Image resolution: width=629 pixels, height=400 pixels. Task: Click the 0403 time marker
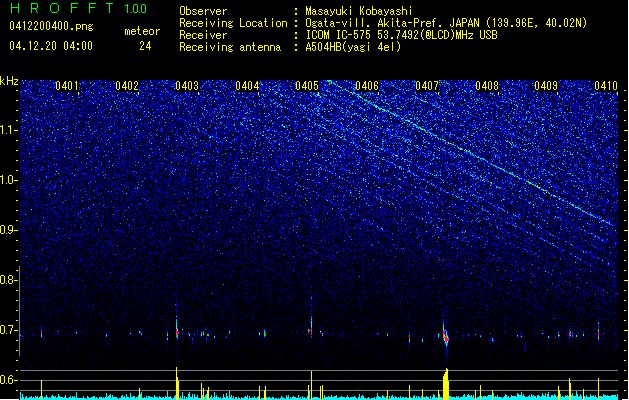187,86
